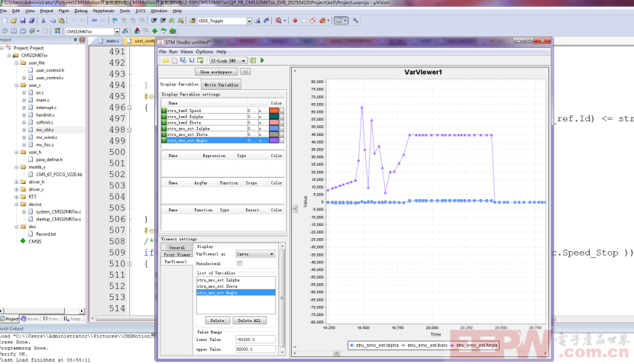Click the Open folder icon in STM Studio toolbar
Viewport: 634px width, 364px height.
coord(166,60)
